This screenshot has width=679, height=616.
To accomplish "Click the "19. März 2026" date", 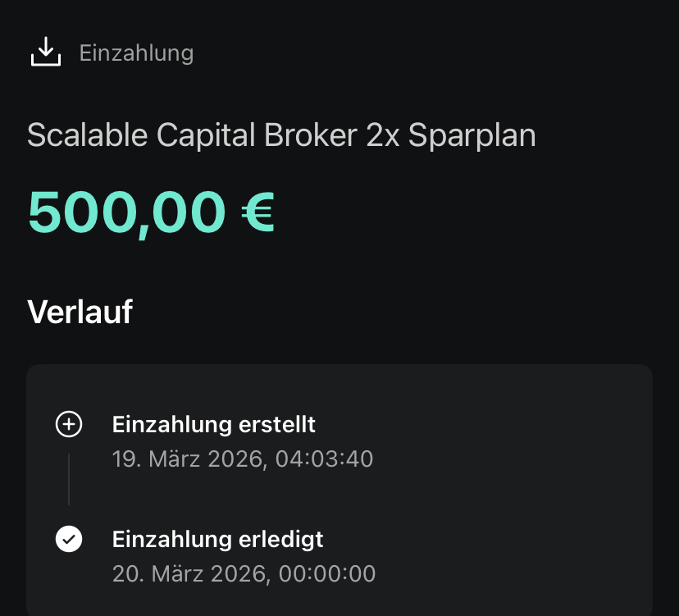I will pyautogui.click(x=188, y=459).
